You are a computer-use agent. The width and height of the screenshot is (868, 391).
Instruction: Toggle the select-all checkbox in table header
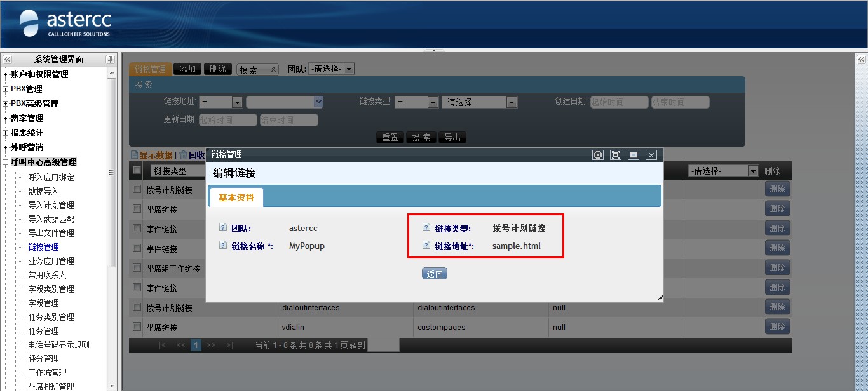[137, 170]
